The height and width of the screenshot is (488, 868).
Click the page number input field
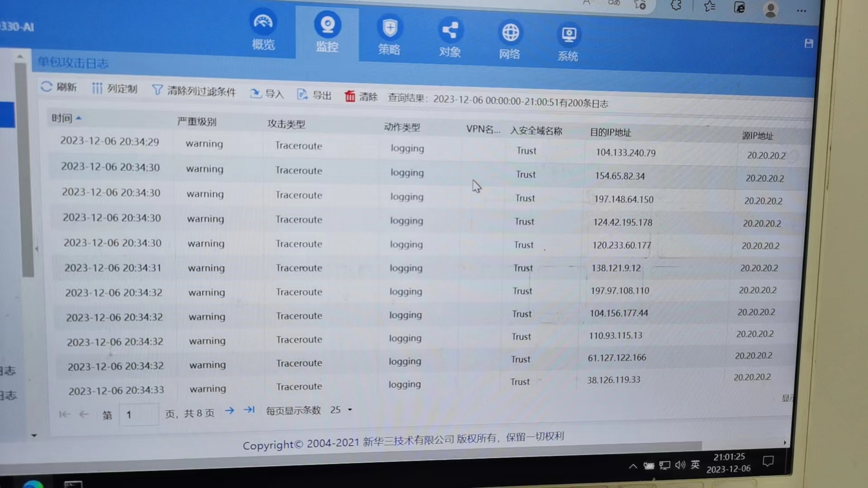pos(139,414)
